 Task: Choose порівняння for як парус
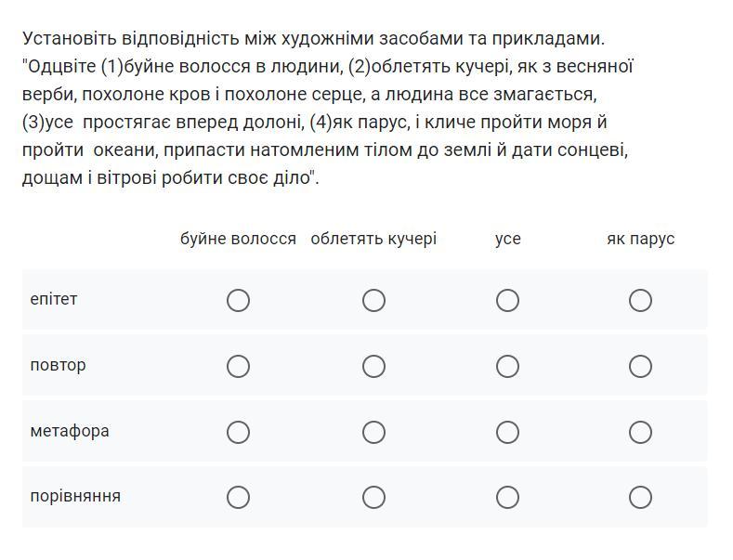[640, 497]
